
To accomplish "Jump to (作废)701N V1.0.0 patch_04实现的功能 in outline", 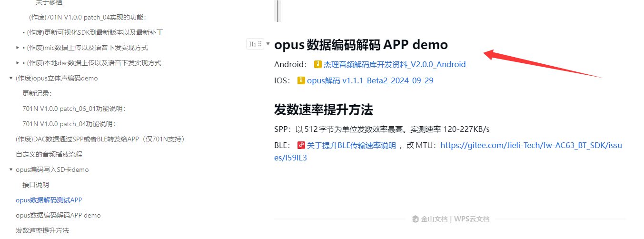I will pyautogui.click(x=88, y=17).
